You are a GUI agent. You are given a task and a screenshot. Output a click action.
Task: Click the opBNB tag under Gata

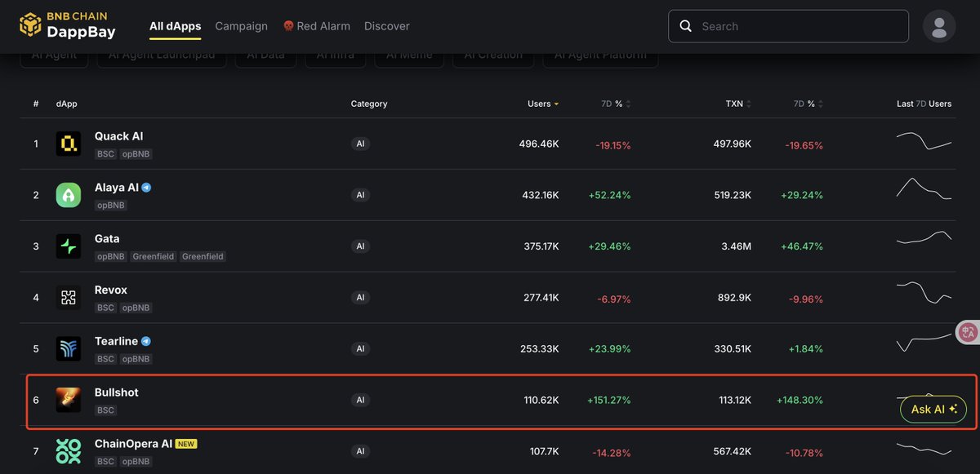coord(111,256)
